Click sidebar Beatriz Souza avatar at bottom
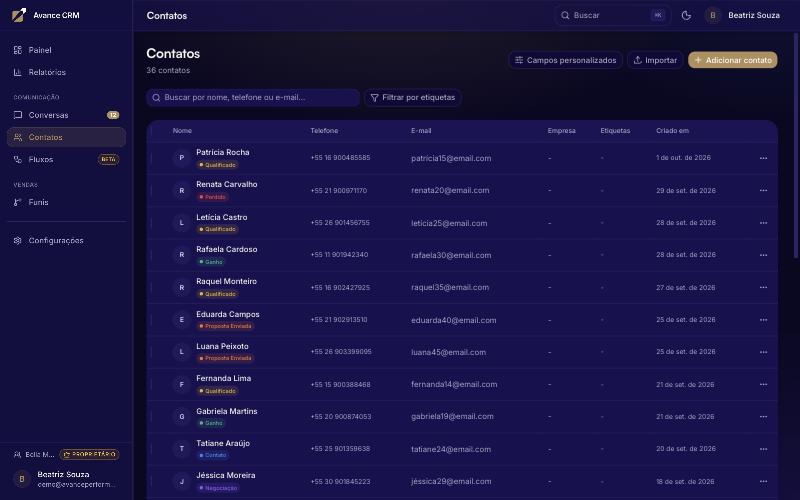800x500 pixels. click(22, 479)
